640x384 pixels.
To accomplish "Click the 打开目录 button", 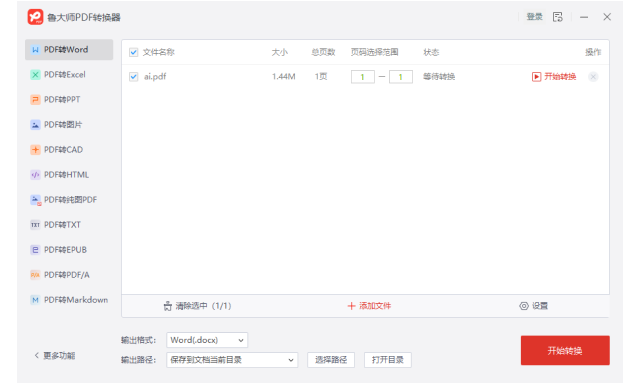I will tap(388, 360).
